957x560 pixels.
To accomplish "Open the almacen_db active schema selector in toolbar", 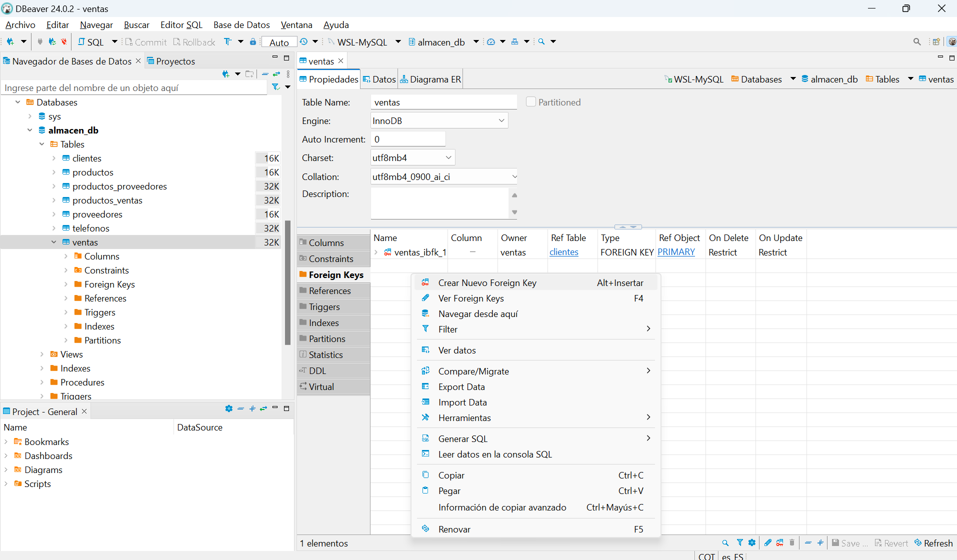I will coord(444,42).
